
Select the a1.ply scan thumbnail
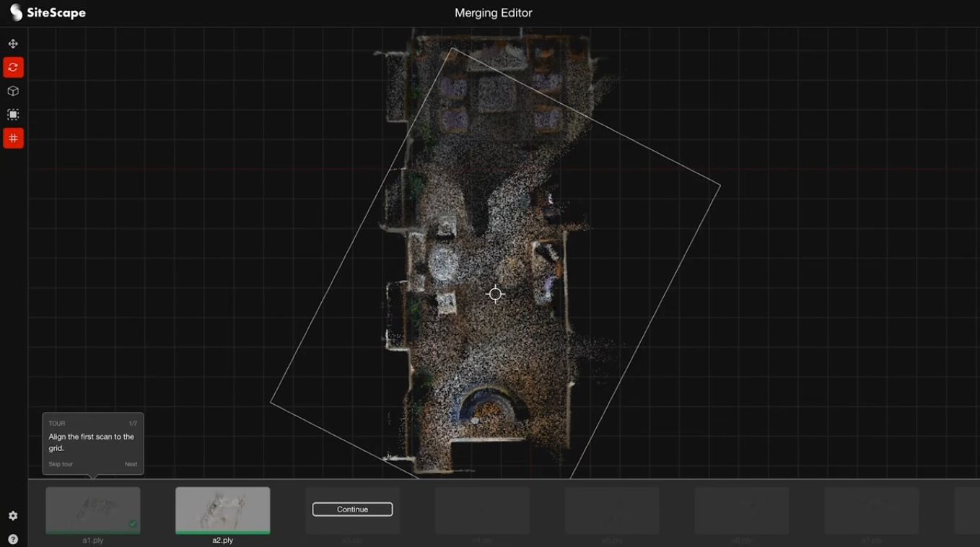pos(93,510)
